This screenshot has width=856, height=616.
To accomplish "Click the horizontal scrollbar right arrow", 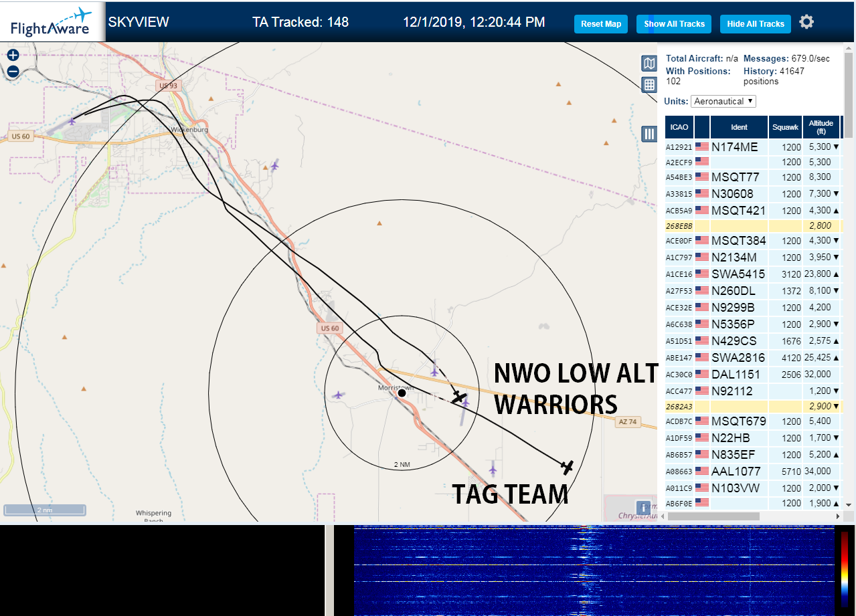I will (x=837, y=516).
